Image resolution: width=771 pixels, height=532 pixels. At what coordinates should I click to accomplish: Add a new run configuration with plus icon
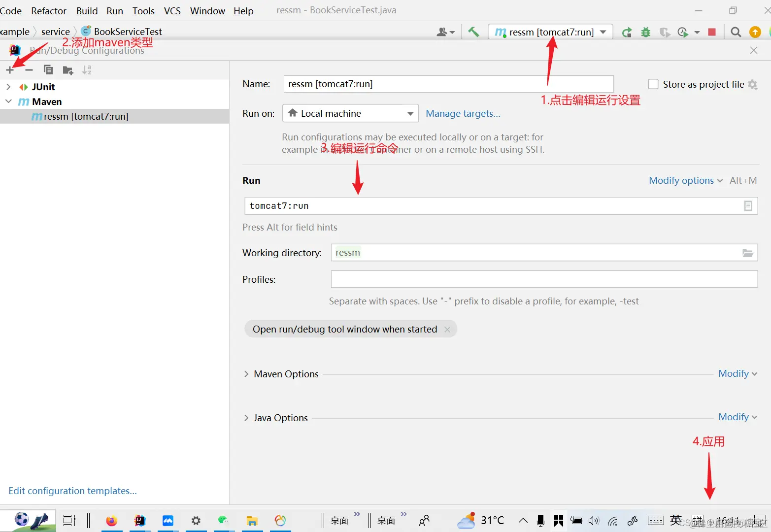pos(10,70)
